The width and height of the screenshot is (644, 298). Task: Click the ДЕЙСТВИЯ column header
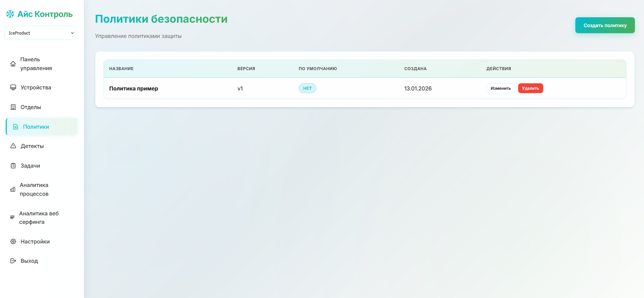[499, 69]
